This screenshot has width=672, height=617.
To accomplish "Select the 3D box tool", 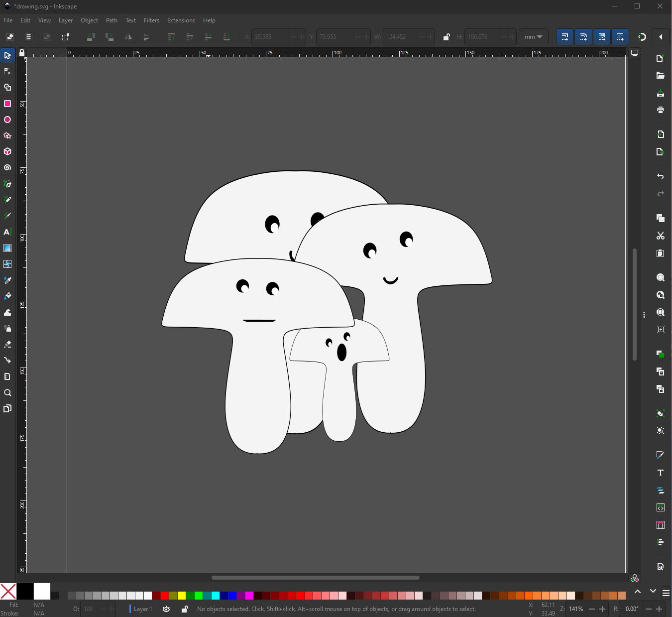I will (7, 151).
